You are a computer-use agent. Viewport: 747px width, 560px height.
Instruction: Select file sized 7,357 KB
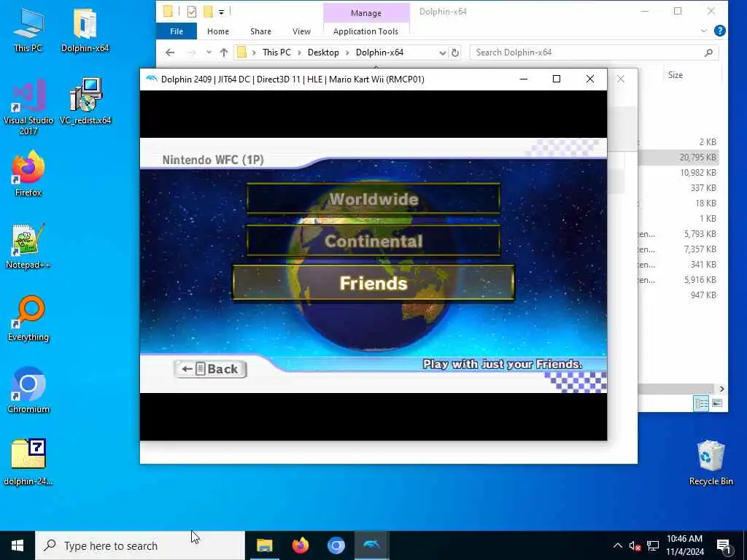(x=678, y=249)
